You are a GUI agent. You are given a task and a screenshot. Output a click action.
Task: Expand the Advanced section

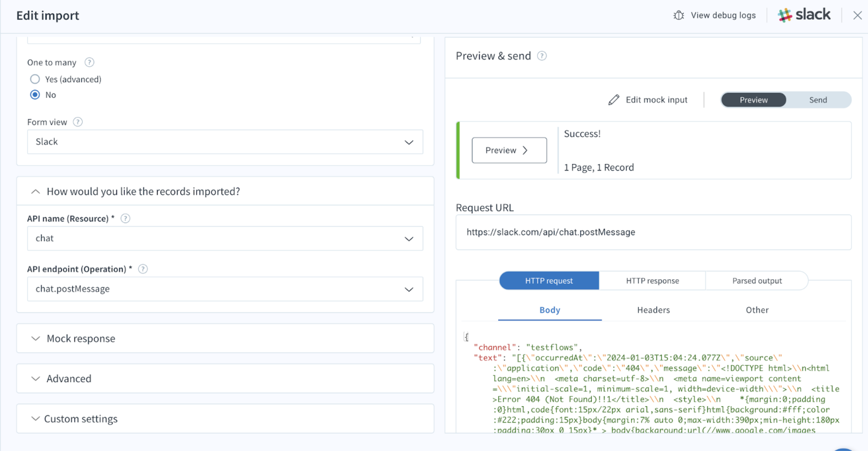coord(225,379)
